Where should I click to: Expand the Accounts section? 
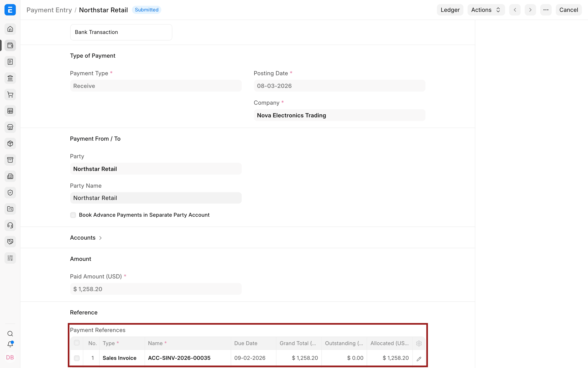point(86,238)
